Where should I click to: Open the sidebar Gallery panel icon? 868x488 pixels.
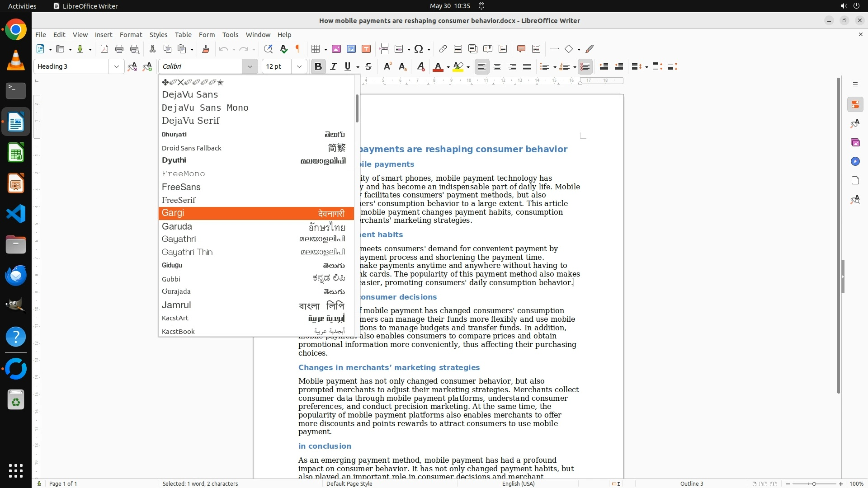(855, 142)
